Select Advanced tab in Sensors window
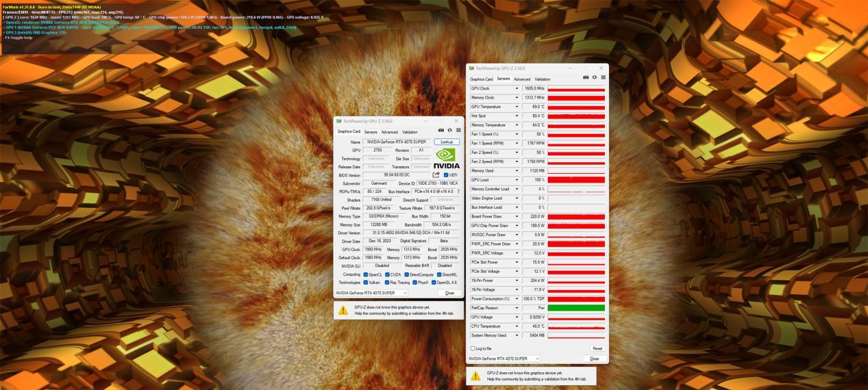 coord(522,79)
